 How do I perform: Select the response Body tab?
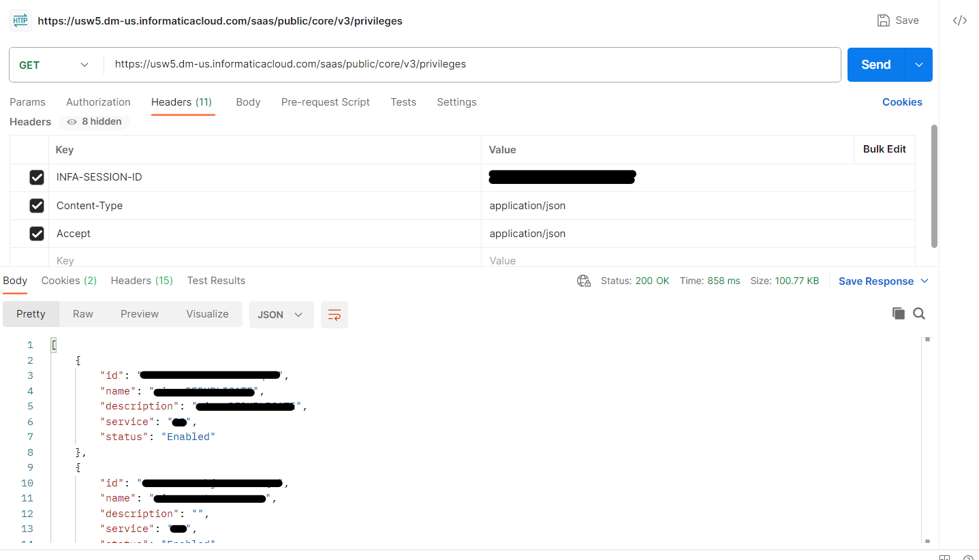click(x=15, y=281)
